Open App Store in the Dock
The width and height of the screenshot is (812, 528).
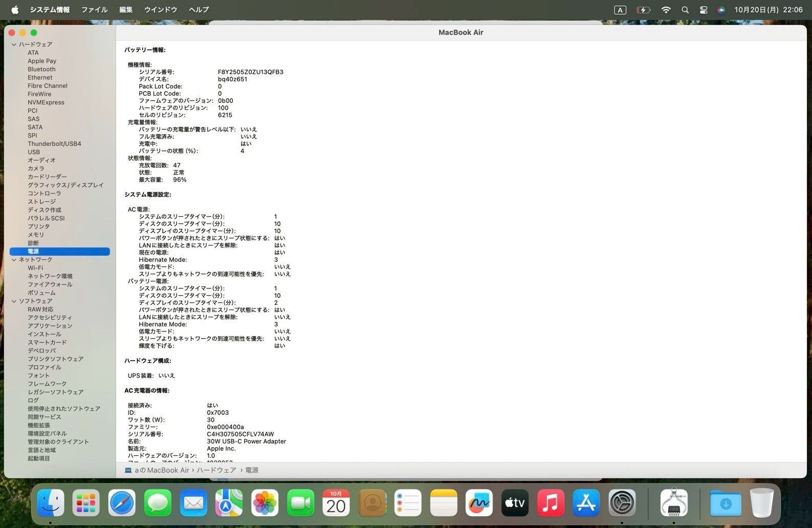point(586,503)
